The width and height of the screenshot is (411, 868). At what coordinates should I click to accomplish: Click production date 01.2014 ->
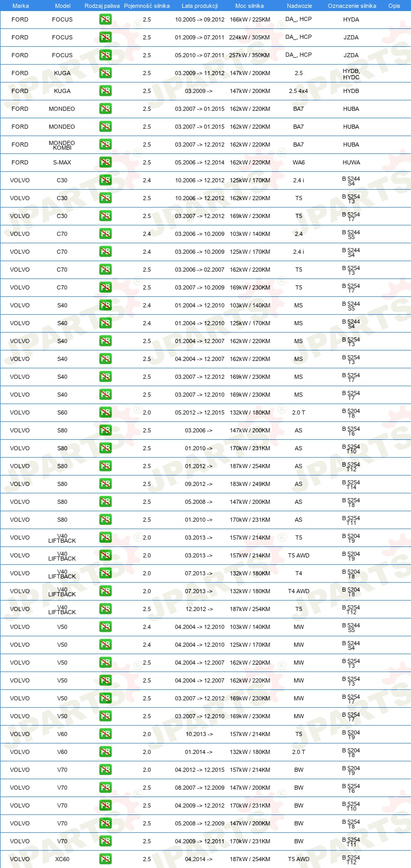coord(199,752)
